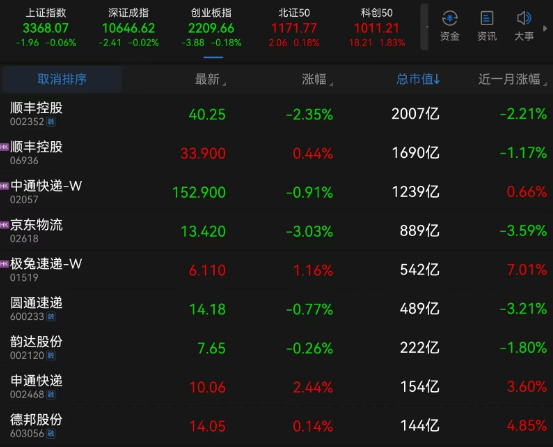Click latest price 6.110
This screenshot has height=447, width=553.
(207, 271)
